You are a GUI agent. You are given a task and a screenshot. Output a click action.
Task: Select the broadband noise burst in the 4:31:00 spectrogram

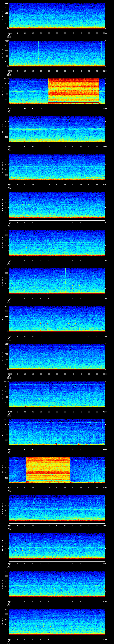pos(74,91)
